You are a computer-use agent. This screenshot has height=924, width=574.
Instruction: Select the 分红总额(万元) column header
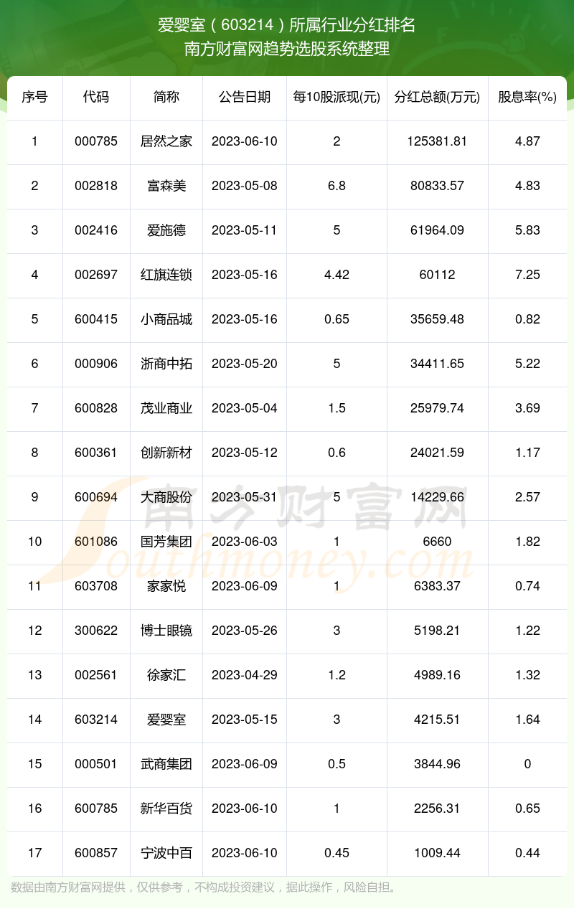437,97
